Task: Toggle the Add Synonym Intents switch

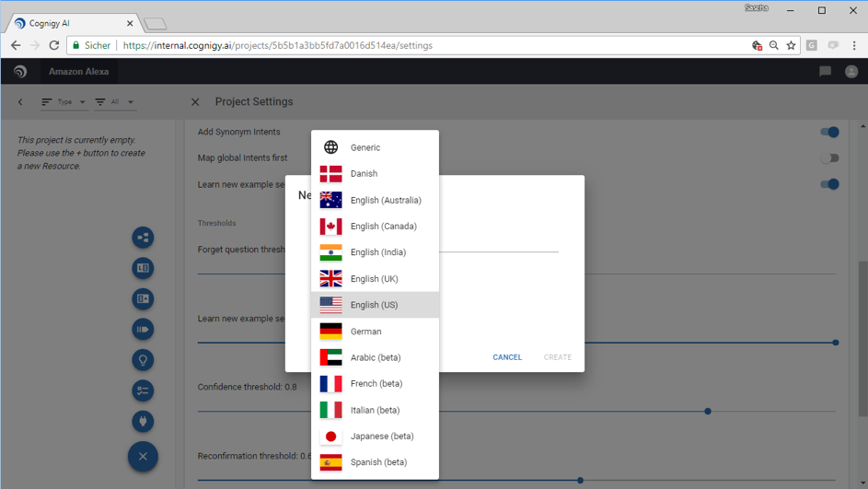Action: coord(829,132)
